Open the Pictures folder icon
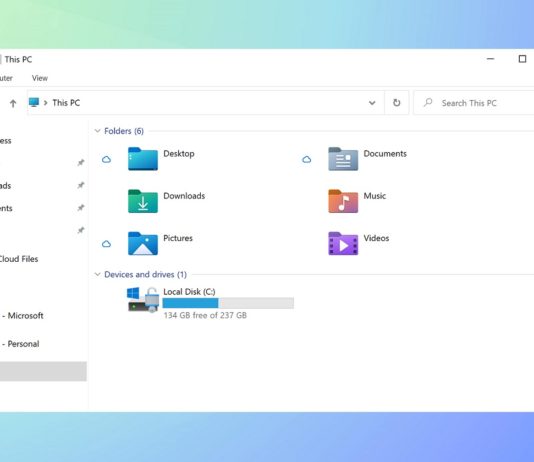The image size is (534, 462). pos(143,243)
